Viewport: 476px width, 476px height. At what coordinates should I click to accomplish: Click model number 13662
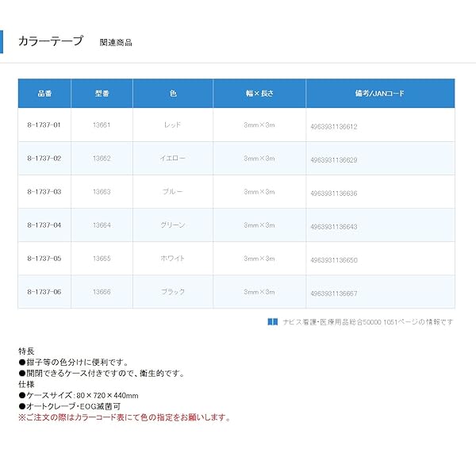pyautogui.click(x=102, y=158)
